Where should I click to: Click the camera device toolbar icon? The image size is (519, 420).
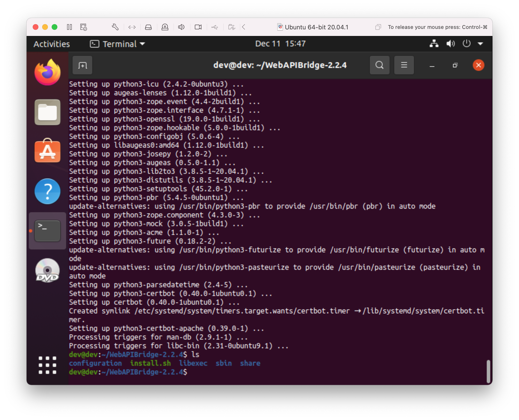[x=198, y=27]
